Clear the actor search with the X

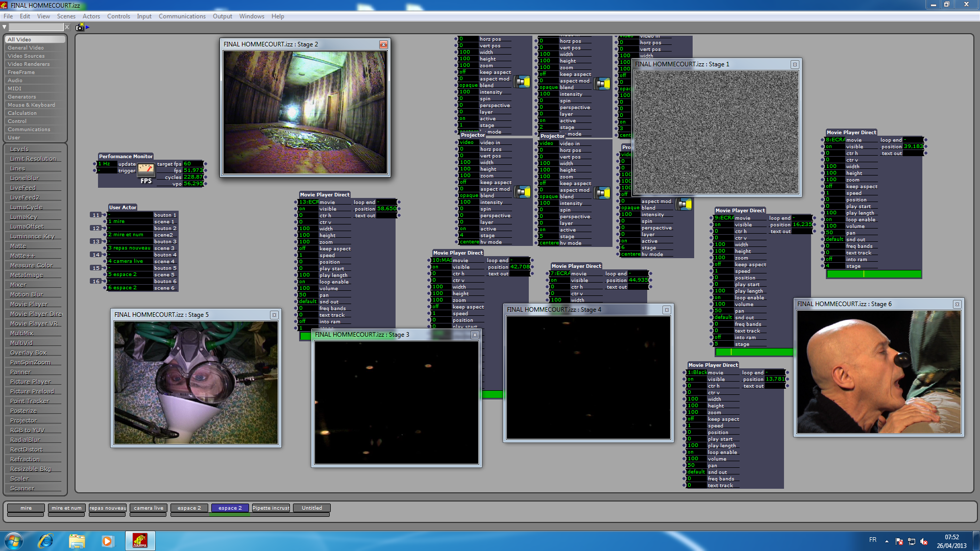coord(67,27)
